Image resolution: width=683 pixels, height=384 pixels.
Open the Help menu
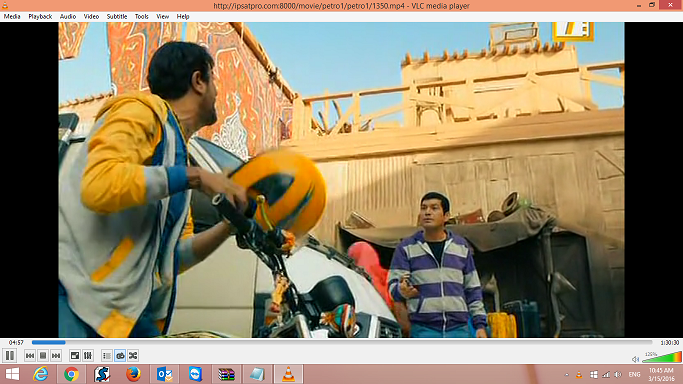coord(183,17)
